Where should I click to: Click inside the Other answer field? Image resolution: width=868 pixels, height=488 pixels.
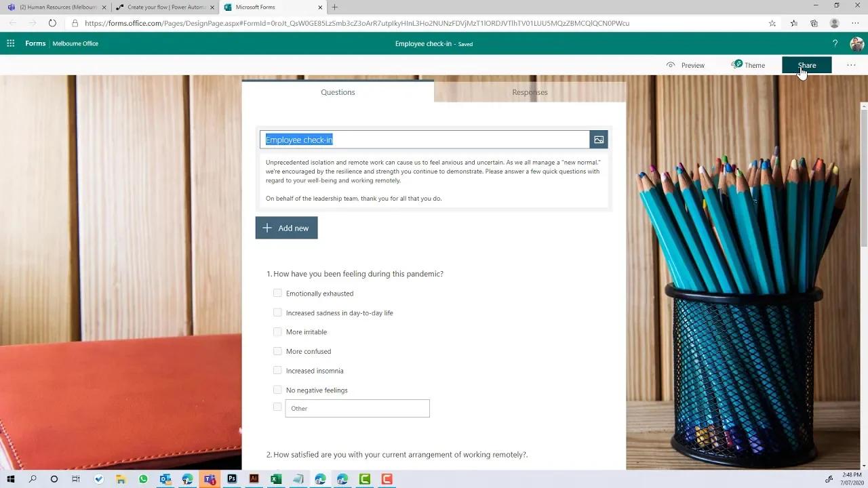click(x=357, y=408)
